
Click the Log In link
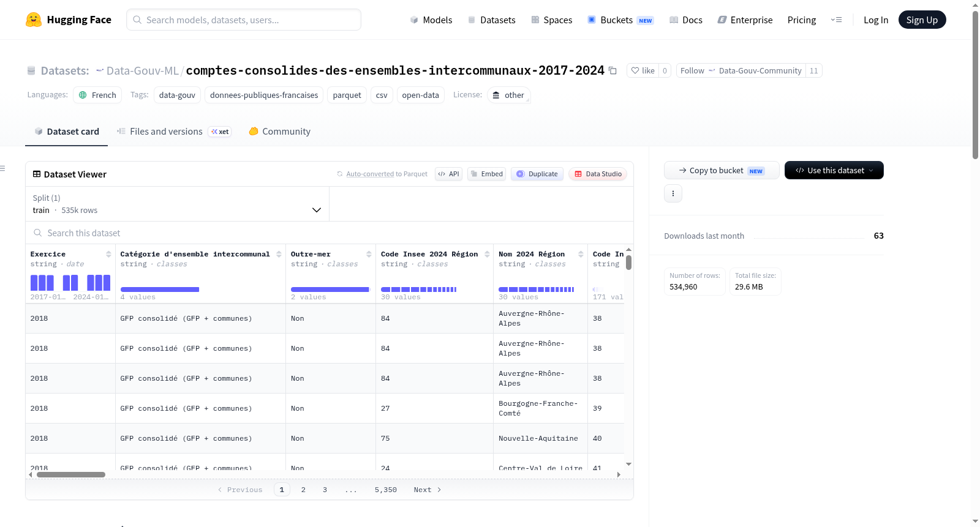876,20
